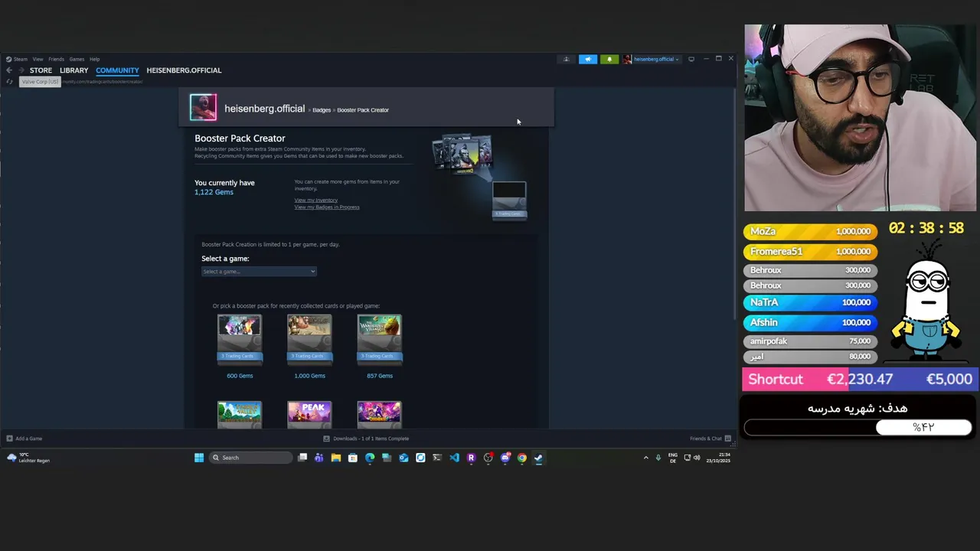The width and height of the screenshot is (980, 551).
Task: Open the purple R app in taskbar
Action: click(471, 458)
